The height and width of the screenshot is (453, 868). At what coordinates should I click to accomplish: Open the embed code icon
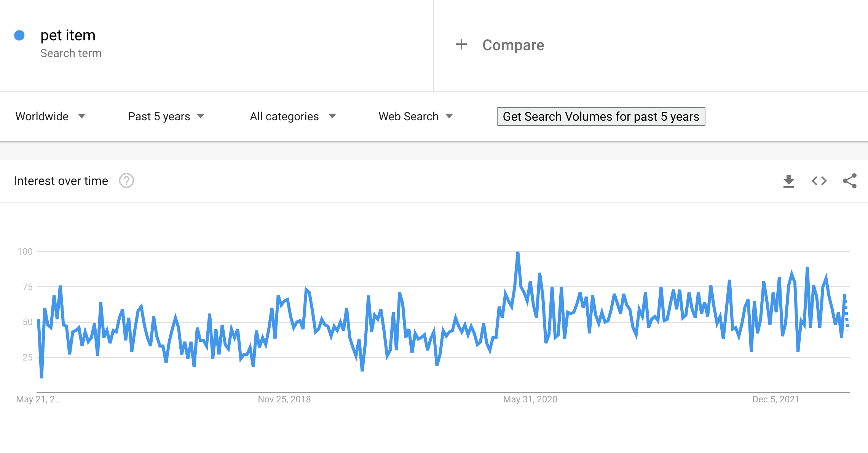click(819, 181)
